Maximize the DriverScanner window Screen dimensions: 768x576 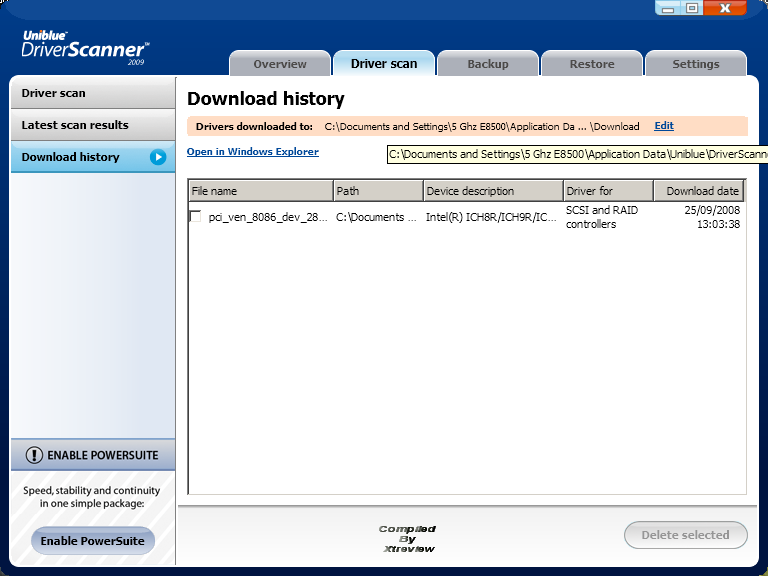[692, 8]
